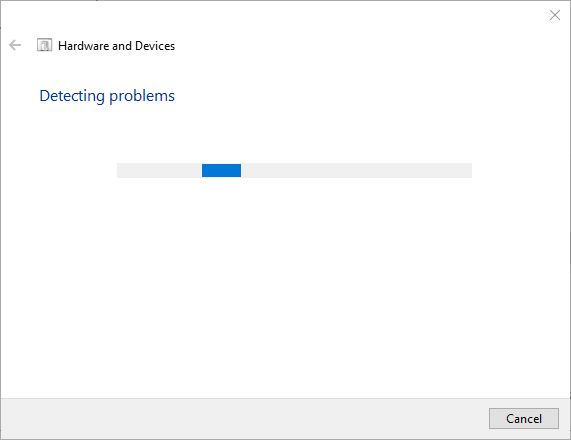
Task: Click the gray footer bar left of Cancel
Action: 244,419
